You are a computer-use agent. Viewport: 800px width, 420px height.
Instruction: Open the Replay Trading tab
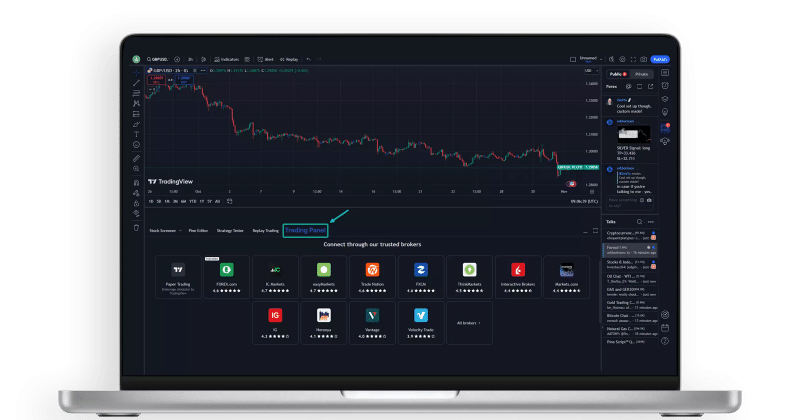(x=265, y=231)
